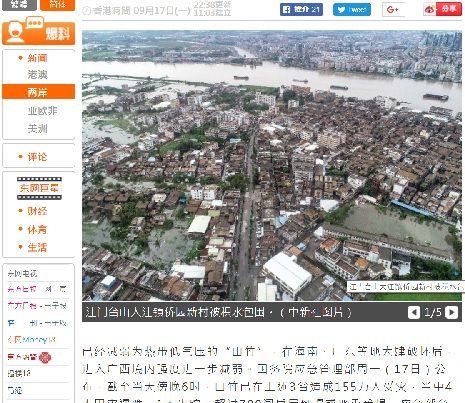Go to next photo in slideshow
This screenshot has width=465, height=403.
click(x=451, y=312)
